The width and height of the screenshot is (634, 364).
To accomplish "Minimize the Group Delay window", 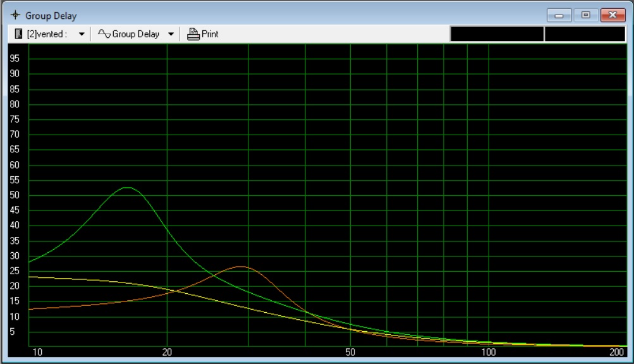I will (x=559, y=15).
